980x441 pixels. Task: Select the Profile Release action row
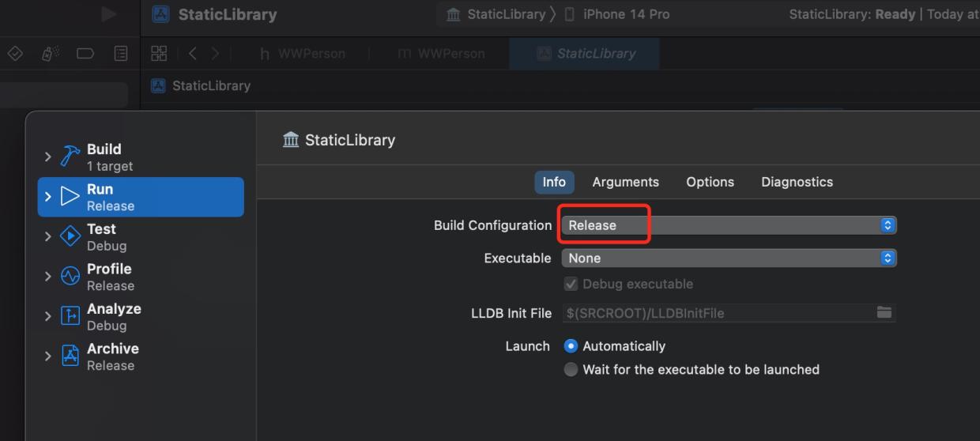141,276
